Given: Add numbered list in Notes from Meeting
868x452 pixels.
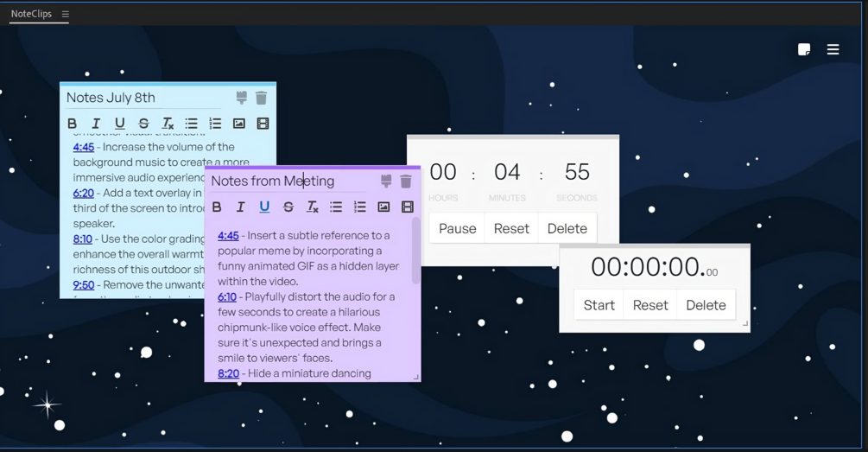Looking at the screenshot, I should click(360, 207).
